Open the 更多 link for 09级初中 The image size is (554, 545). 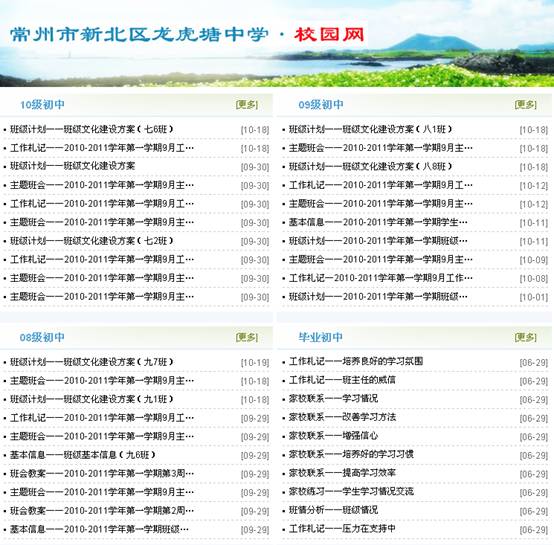(x=525, y=105)
